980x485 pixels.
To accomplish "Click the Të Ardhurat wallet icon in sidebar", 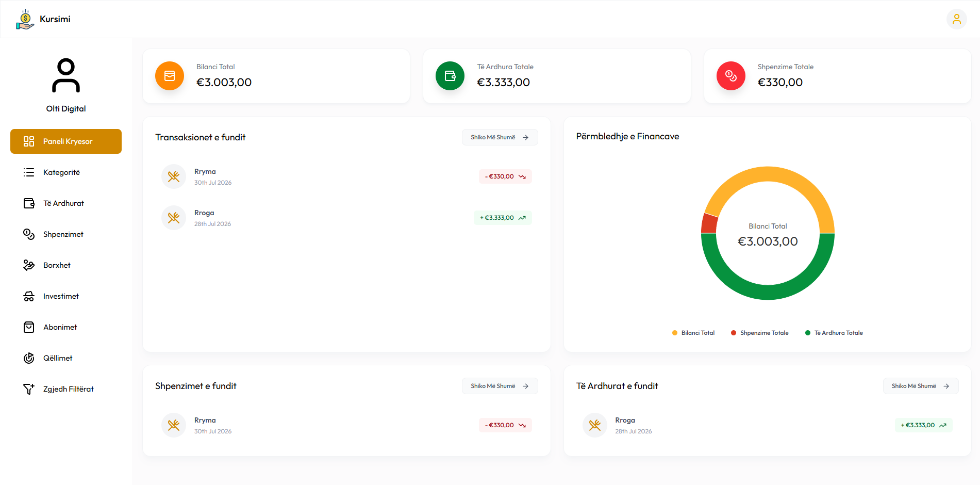I will [29, 203].
